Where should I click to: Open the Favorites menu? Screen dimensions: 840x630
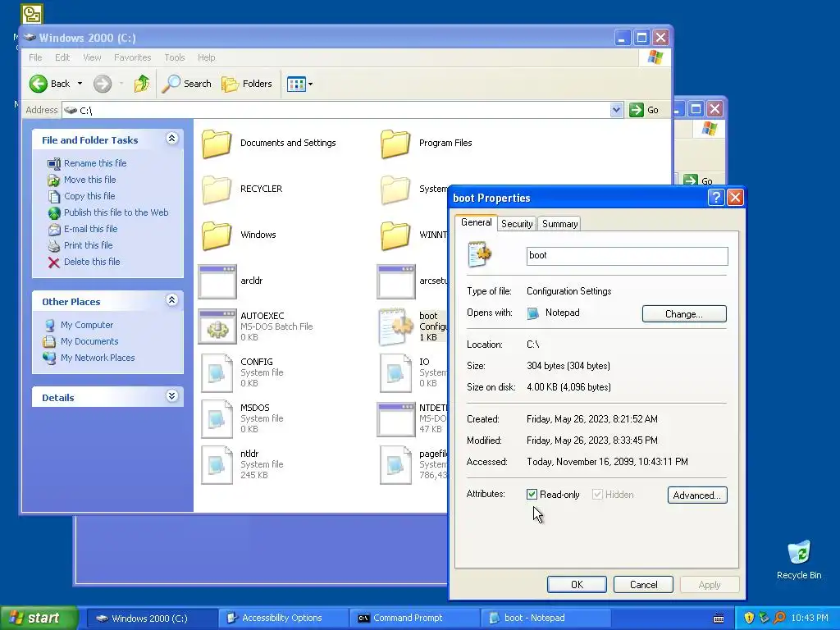pos(132,57)
